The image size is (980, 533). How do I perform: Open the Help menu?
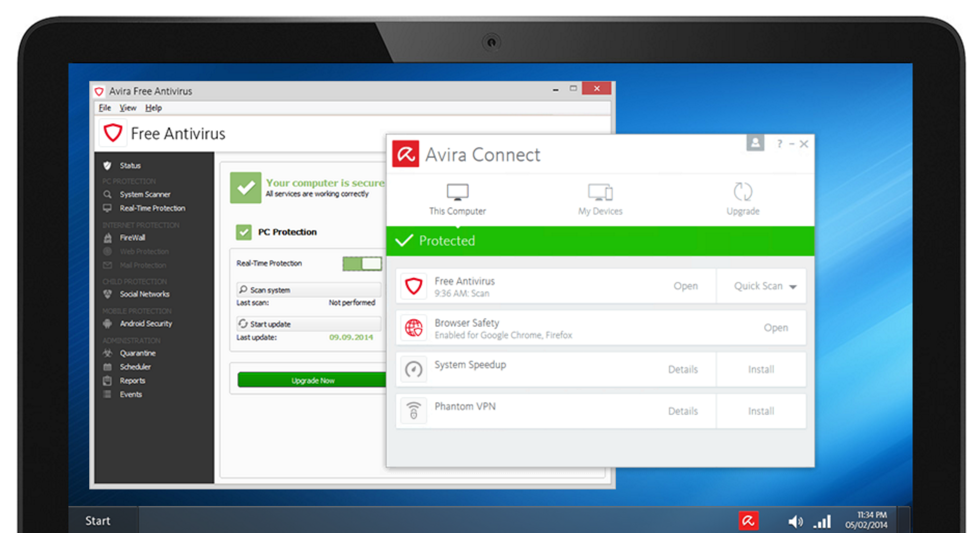(153, 108)
